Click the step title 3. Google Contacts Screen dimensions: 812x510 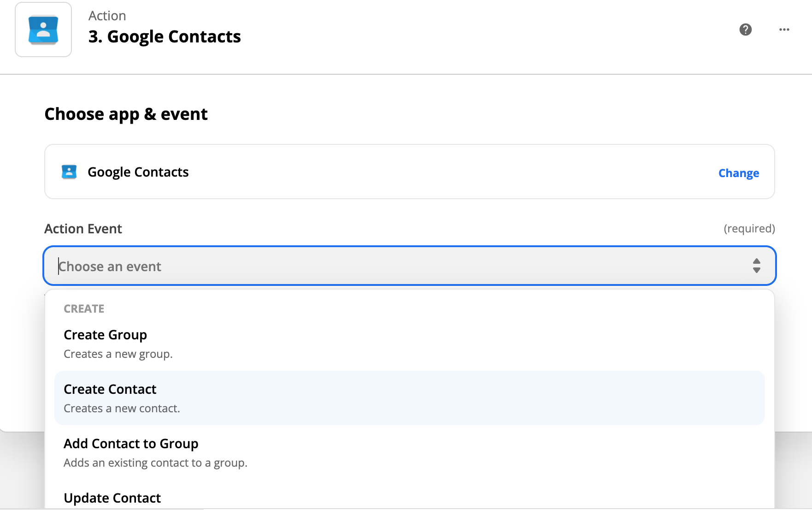tap(165, 36)
